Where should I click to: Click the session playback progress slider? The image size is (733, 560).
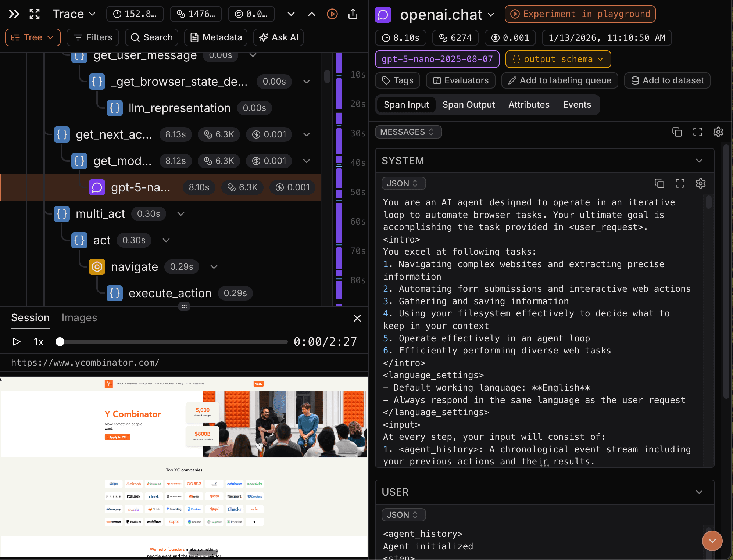tap(171, 342)
